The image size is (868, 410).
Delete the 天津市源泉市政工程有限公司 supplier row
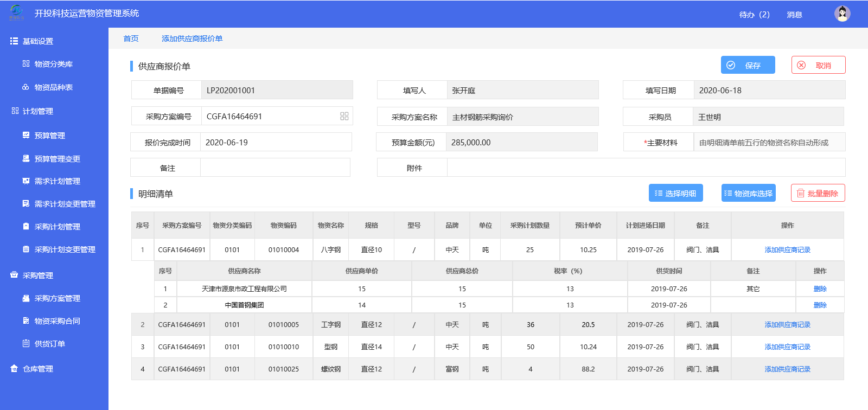point(820,289)
